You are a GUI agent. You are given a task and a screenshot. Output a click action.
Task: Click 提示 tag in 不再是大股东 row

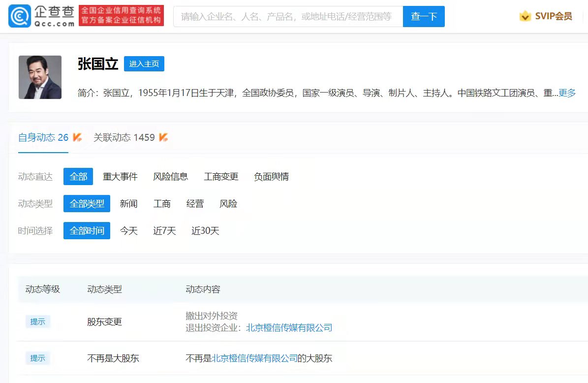(x=37, y=358)
